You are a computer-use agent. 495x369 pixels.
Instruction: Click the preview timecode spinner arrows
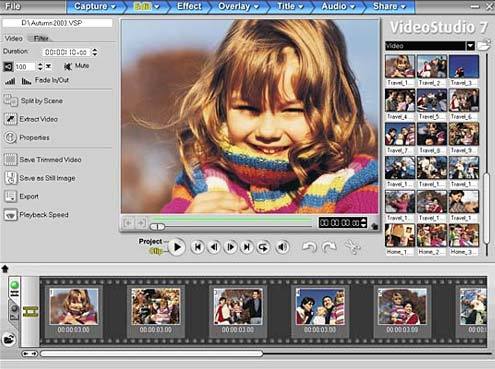coord(364,222)
